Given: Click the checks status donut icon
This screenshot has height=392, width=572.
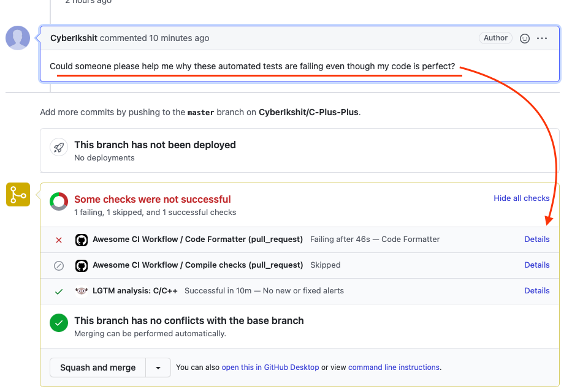Looking at the screenshot, I should (x=59, y=202).
